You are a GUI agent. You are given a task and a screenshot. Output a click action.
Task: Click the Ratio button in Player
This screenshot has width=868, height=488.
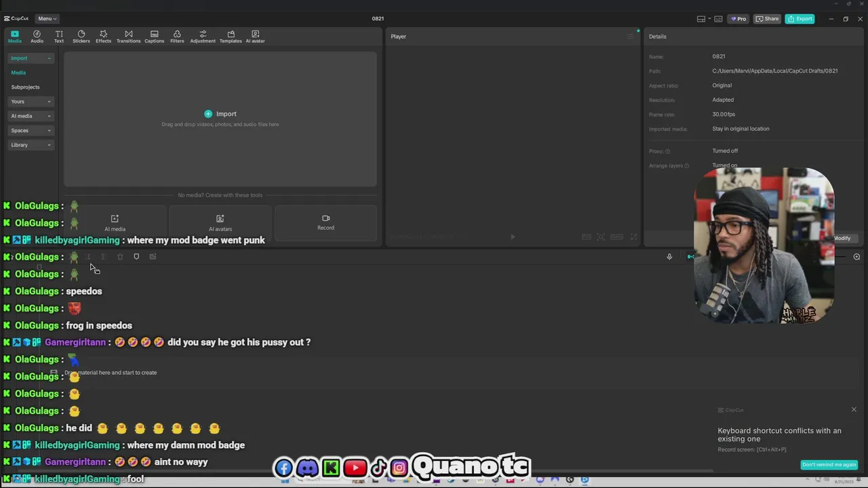click(x=616, y=237)
